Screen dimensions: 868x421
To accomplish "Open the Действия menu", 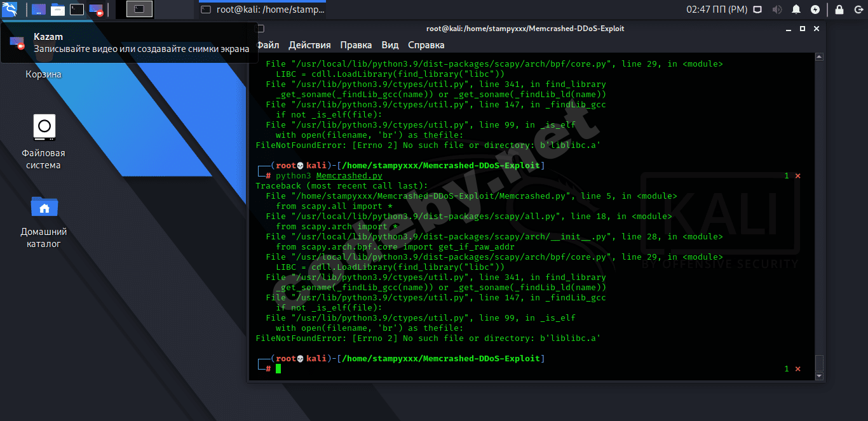I will point(311,45).
